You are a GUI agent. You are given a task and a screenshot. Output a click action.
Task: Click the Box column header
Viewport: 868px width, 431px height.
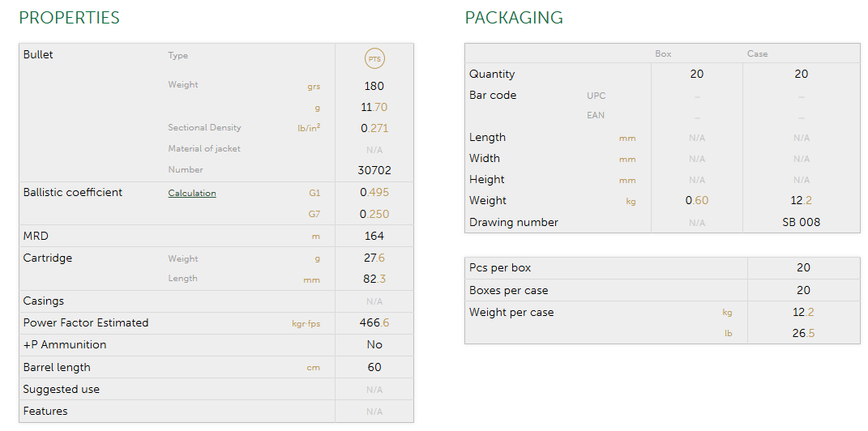(x=663, y=54)
